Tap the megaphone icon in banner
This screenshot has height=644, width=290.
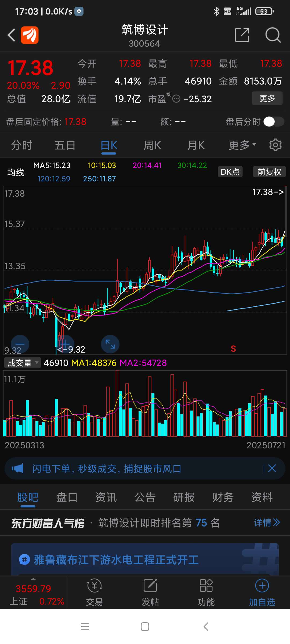coord(18,469)
